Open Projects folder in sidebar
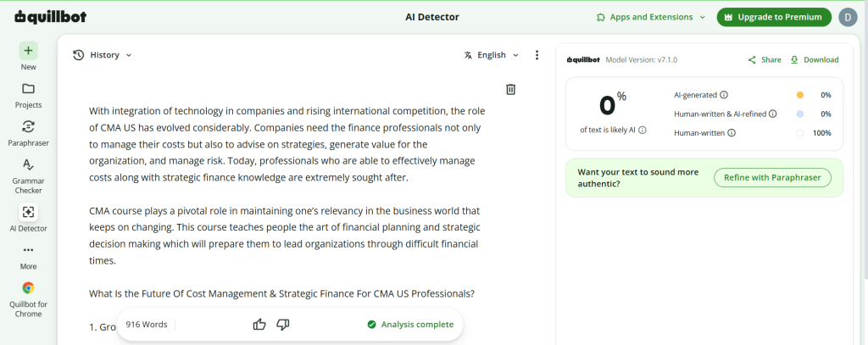 [28, 94]
